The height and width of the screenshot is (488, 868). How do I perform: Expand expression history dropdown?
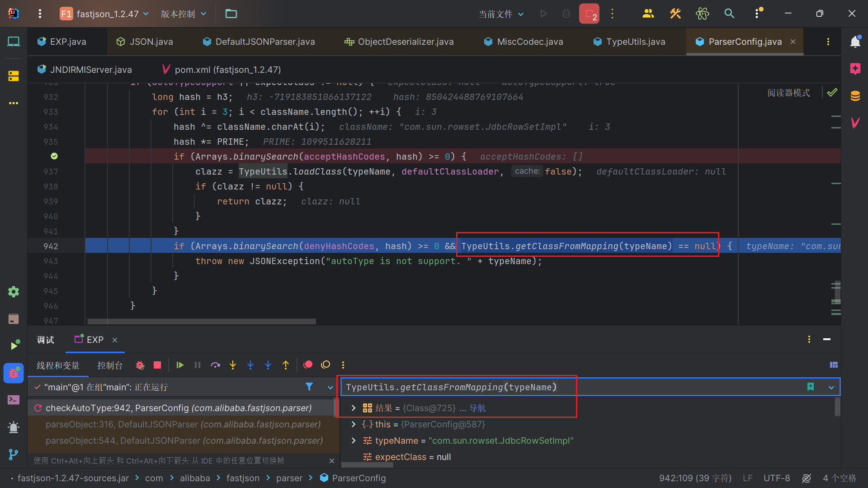pos(831,387)
